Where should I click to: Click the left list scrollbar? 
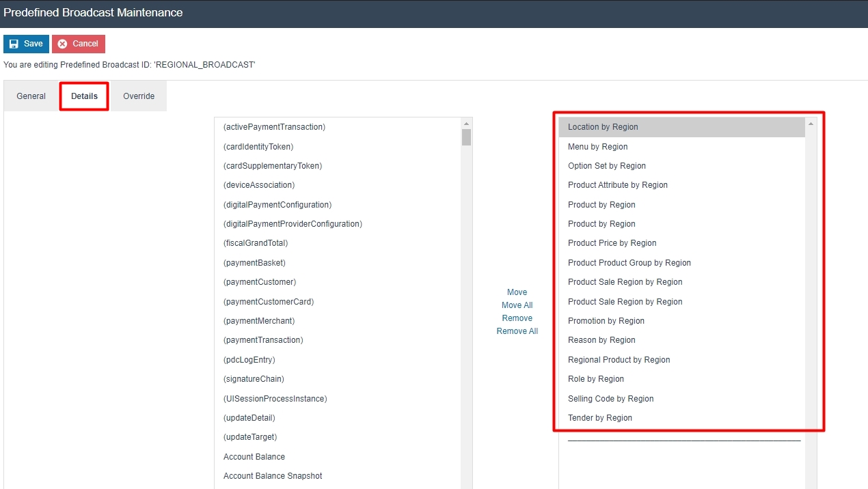click(466, 137)
